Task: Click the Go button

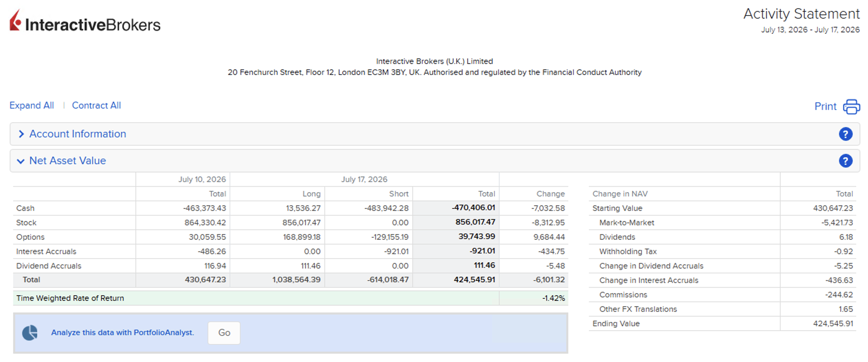Action: (x=224, y=332)
